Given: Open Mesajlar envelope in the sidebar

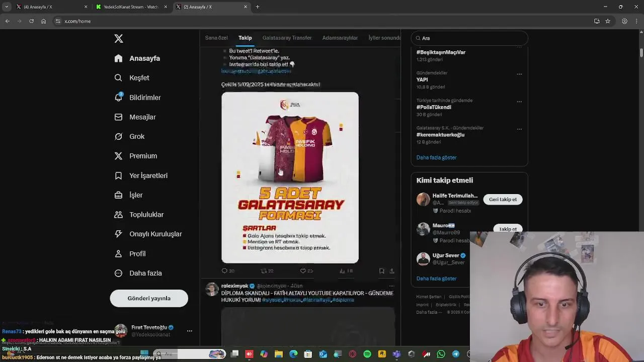Looking at the screenshot, I should [135, 117].
